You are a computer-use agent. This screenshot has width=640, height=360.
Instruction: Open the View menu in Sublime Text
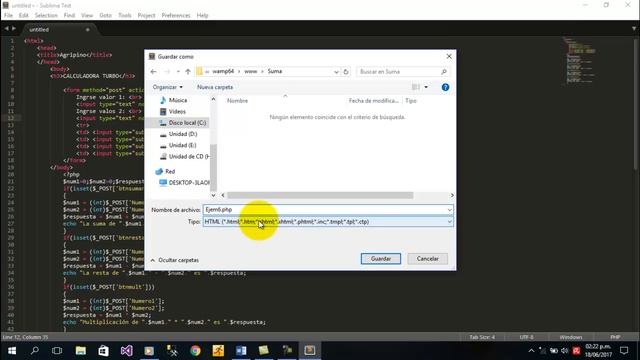(87, 16)
